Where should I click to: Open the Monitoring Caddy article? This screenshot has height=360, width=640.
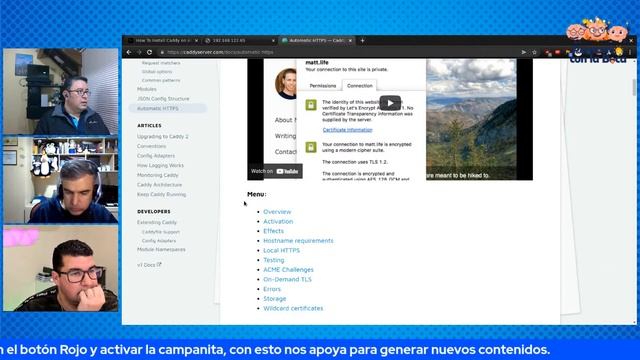pos(158,175)
